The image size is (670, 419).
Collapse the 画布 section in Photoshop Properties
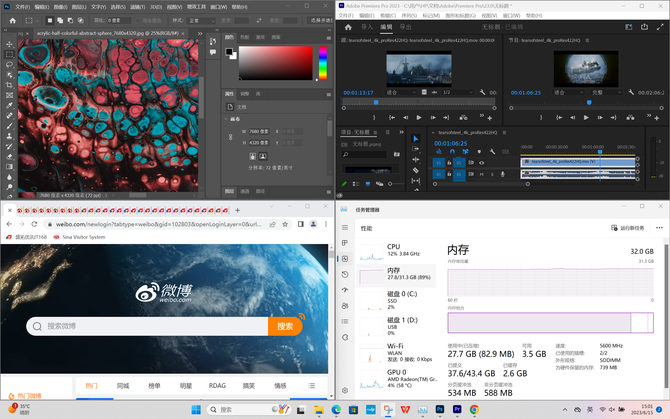226,119
